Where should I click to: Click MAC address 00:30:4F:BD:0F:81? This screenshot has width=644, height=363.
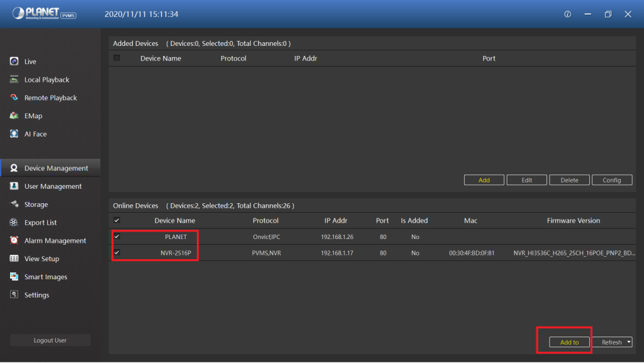tap(472, 253)
